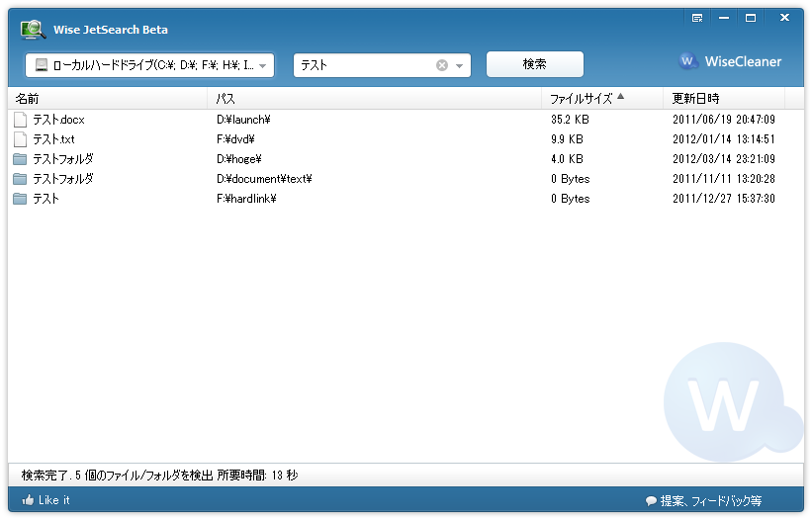Click the folder icon of テスト in F:¥hardlink¥
Image resolution: width=812 pixels, height=520 pixels.
coord(20,199)
